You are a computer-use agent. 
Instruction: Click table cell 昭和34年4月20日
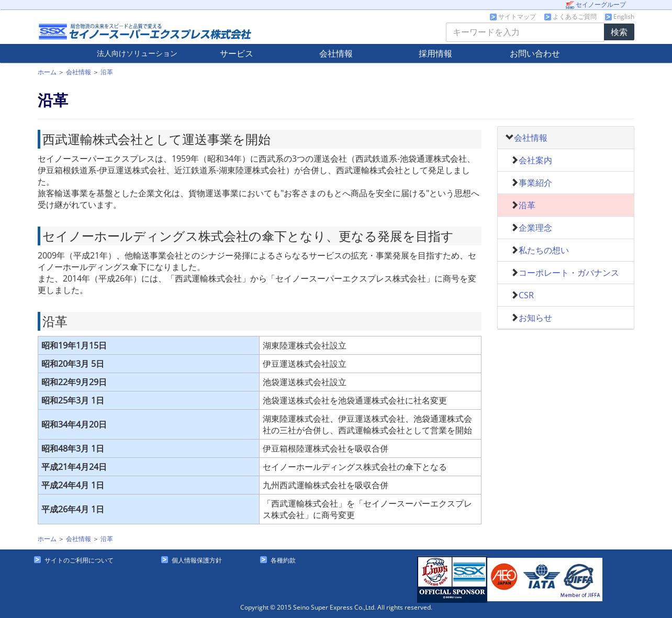tap(149, 424)
